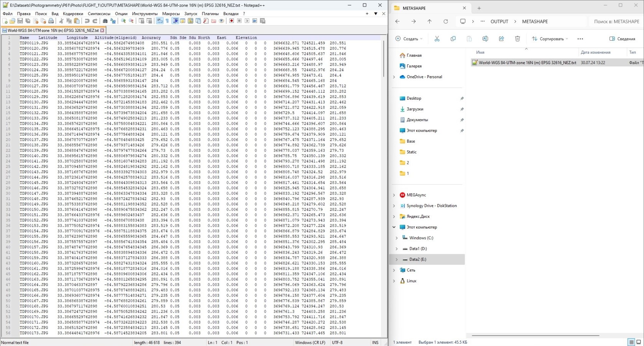Open the Правка menu

tap(24, 13)
